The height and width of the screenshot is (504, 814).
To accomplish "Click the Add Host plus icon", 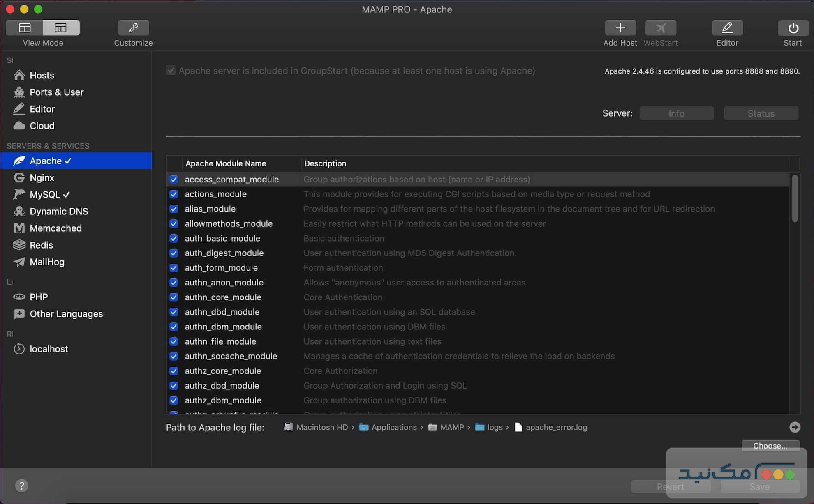I will click(x=620, y=28).
